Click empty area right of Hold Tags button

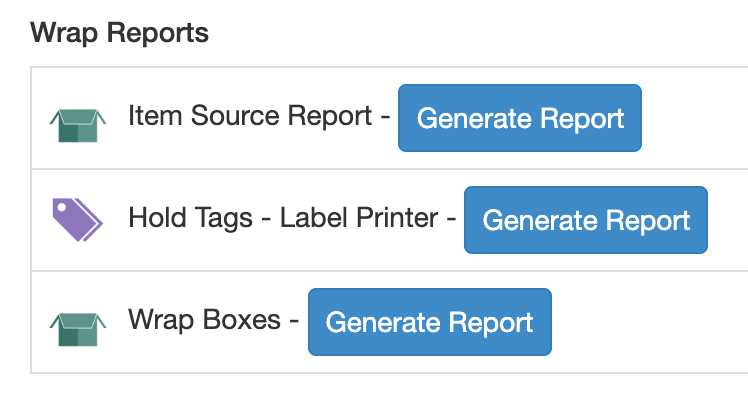[728, 220]
